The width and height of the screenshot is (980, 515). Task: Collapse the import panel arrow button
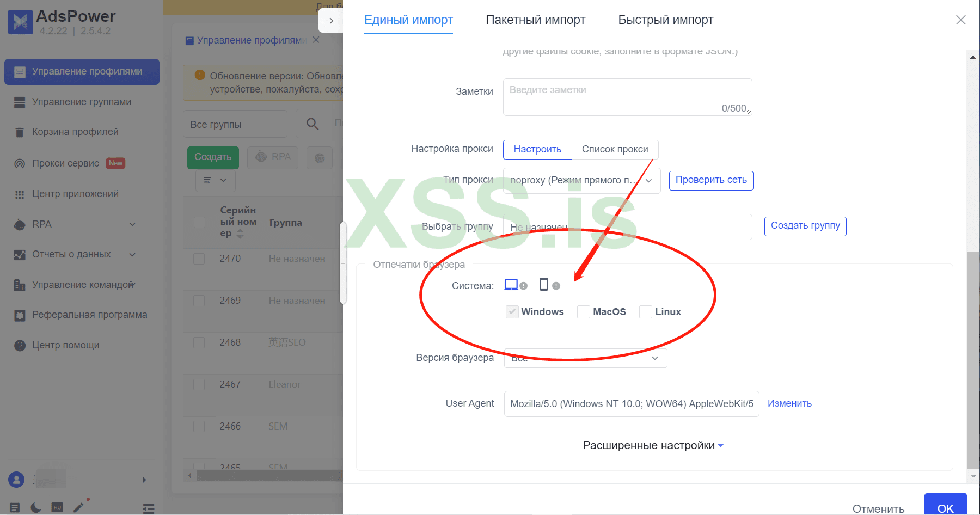331,21
